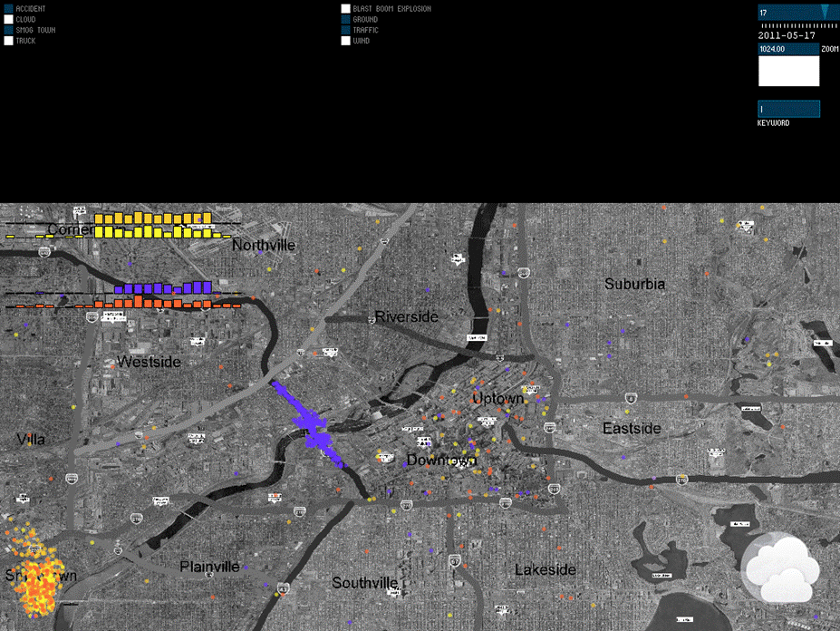The image size is (840, 631).
Task: Click the day slider triangle handle
Action: (825, 12)
